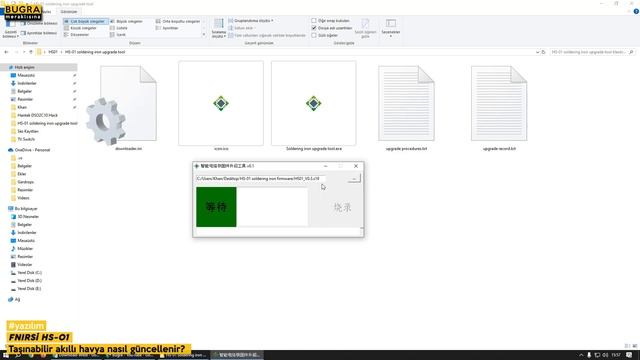Select Orta boyutlu simgeler layout
640x360 pixels.
178,21
